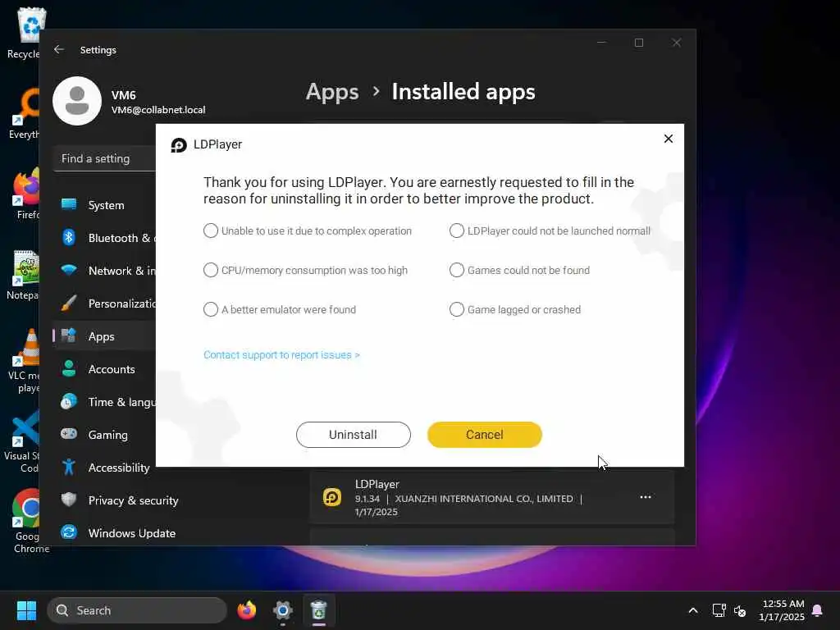Click the LDPlayer app name in list
The image size is (840, 630).
pyautogui.click(x=377, y=484)
